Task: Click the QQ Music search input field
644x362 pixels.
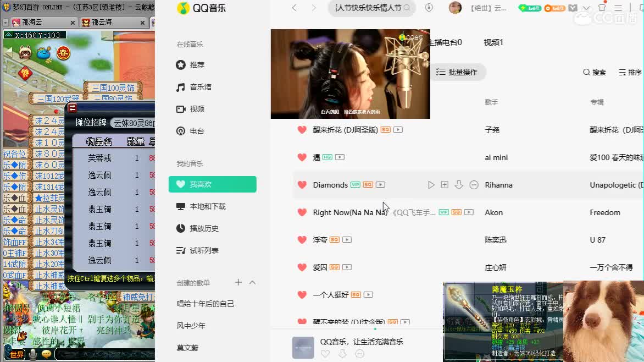Action: 368,8
